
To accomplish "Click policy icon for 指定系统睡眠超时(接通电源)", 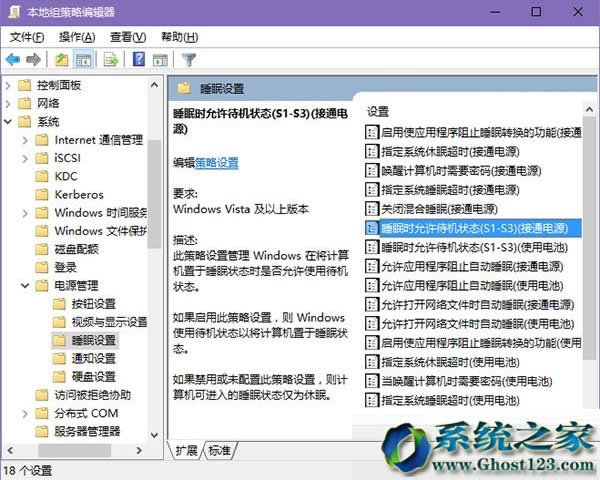I will (x=372, y=190).
